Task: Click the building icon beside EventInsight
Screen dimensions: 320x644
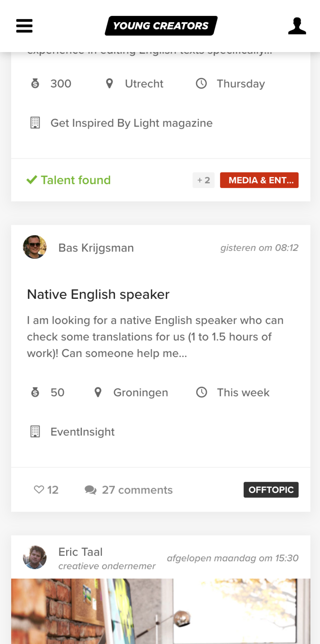Action: coord(35,432)
